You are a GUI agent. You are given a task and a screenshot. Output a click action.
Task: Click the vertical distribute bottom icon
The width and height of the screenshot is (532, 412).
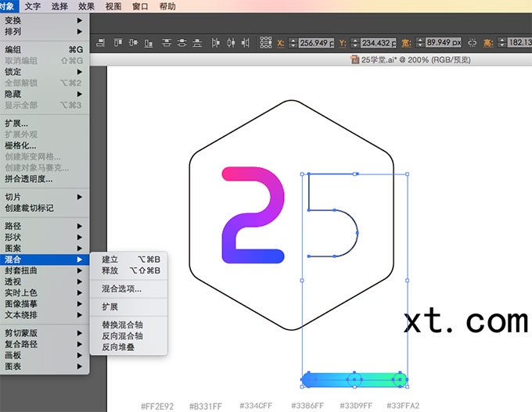(x=197, y=43)
